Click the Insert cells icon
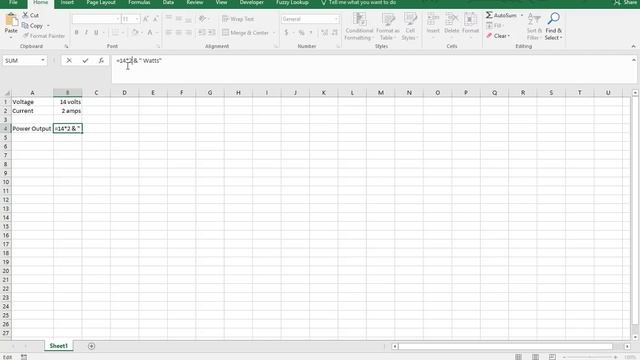The height and width of the screenshot is (360, 640). click(433, 20)
